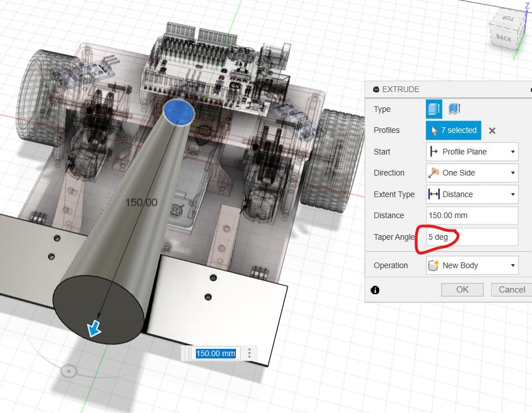Click the Taper Angle input field
Viewport: 532px width, 413px height.
click(x=472, y=237)
